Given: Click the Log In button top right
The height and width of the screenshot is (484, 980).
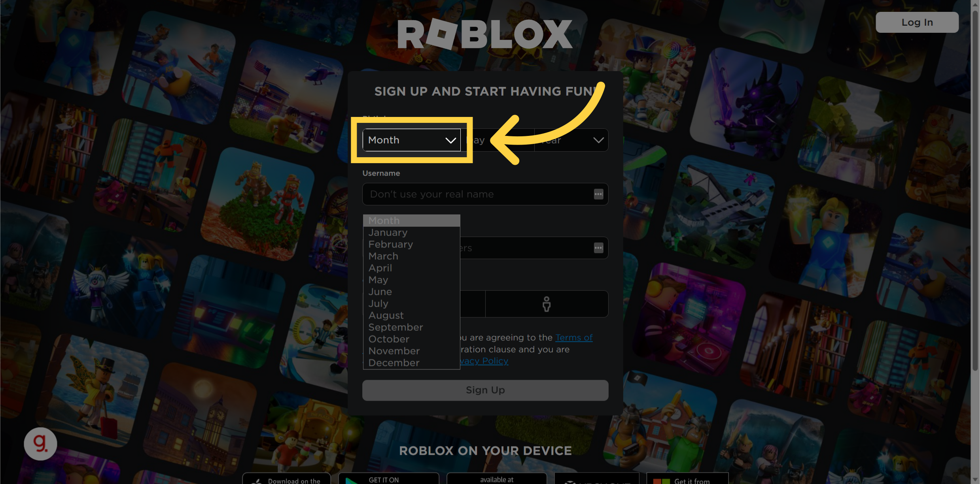Looking at the screenshot, I should coord(918,22).
